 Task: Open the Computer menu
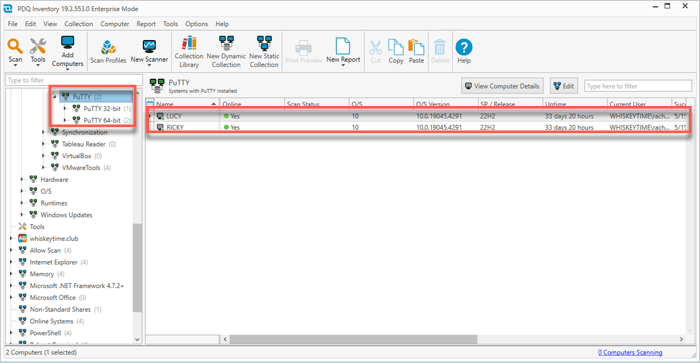[x=115, y=24]
